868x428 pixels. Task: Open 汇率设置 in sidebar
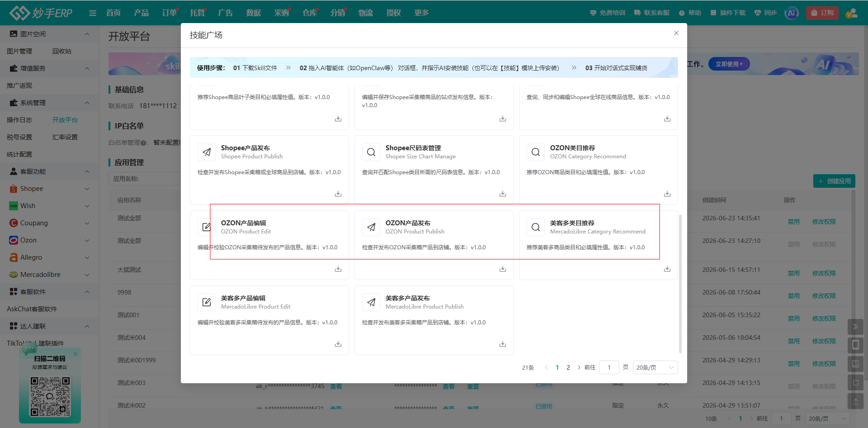[x=65, y=137]
